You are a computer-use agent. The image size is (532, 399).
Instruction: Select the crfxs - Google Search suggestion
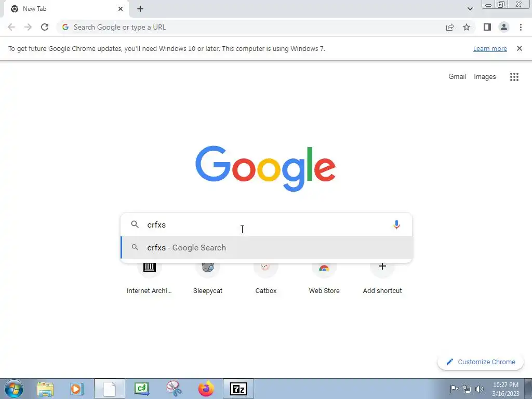(x=267, y=248)
